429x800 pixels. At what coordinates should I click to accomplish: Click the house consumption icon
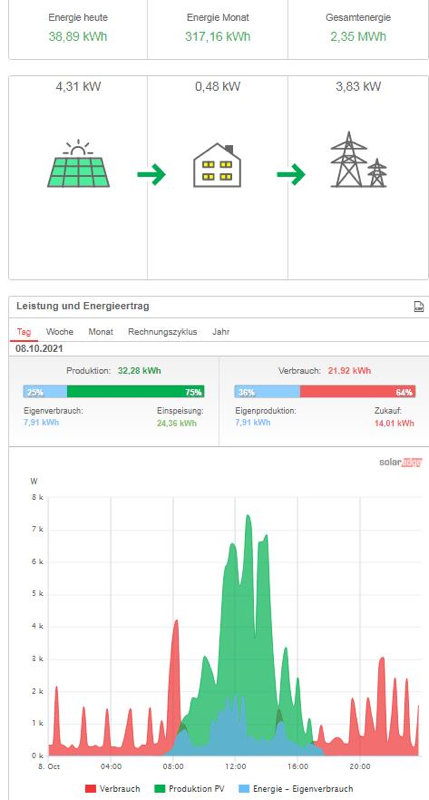tap(217, 165)
